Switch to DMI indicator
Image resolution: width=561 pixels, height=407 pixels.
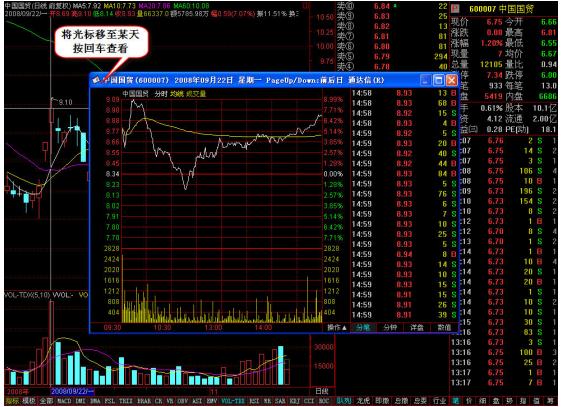(80, 401)
